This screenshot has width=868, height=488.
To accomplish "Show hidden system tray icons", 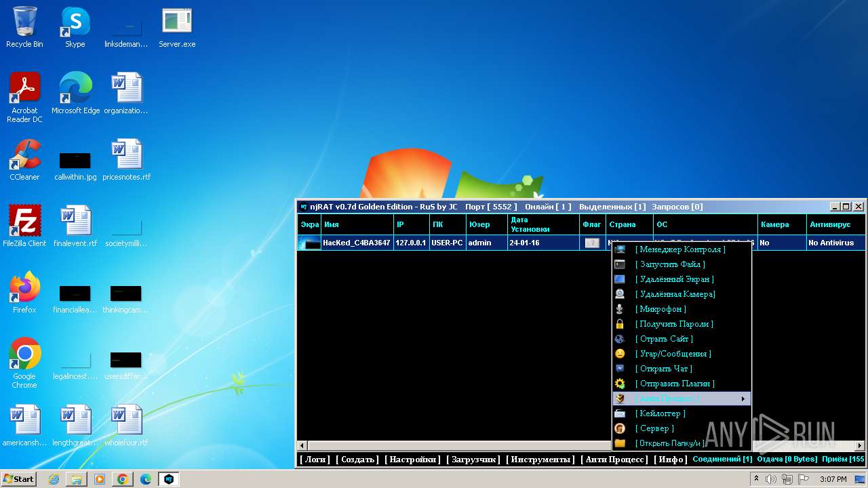I will click(757, 479).
